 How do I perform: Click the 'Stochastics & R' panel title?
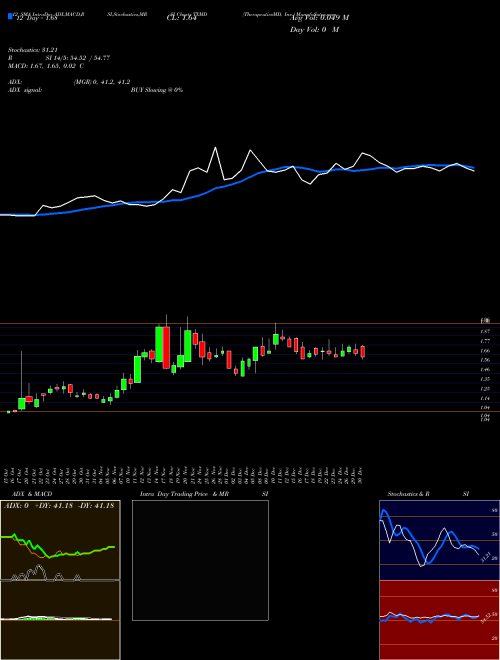click(409, 494)
